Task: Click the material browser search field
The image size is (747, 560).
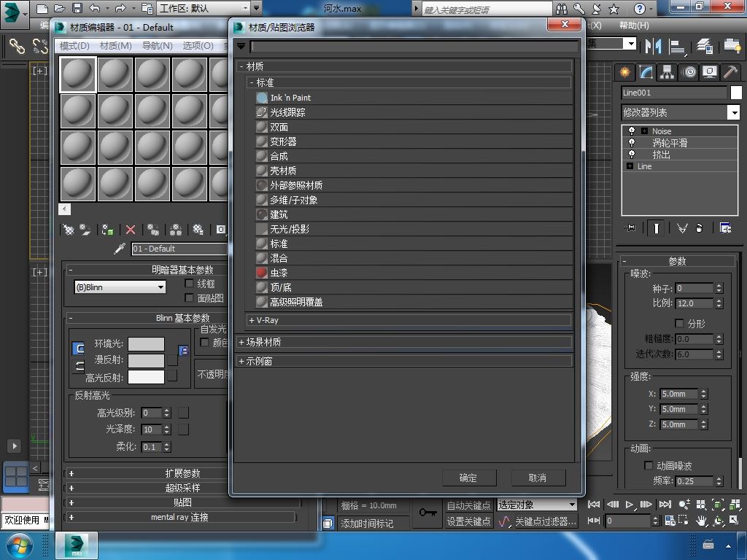Action: tap(414, 46)
